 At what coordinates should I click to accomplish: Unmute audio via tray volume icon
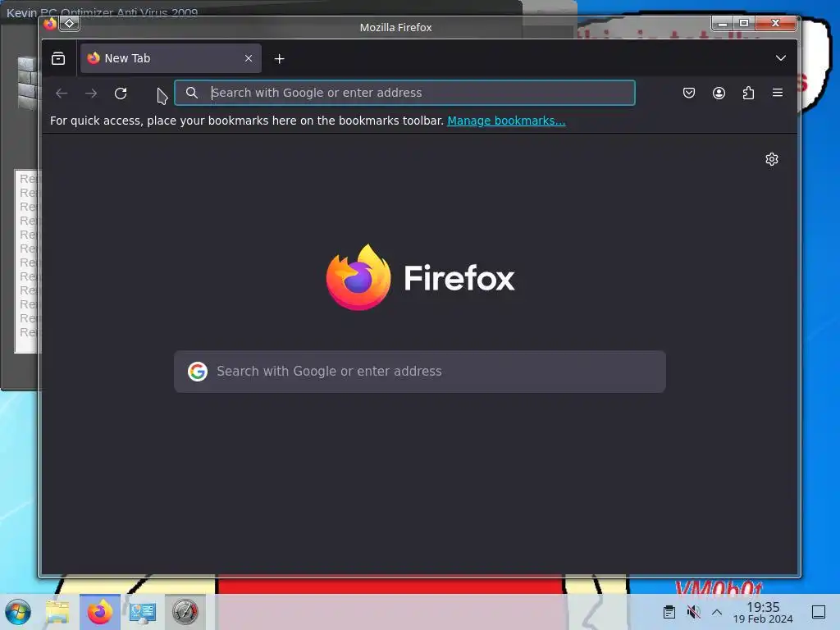click(x=693, y=612)
